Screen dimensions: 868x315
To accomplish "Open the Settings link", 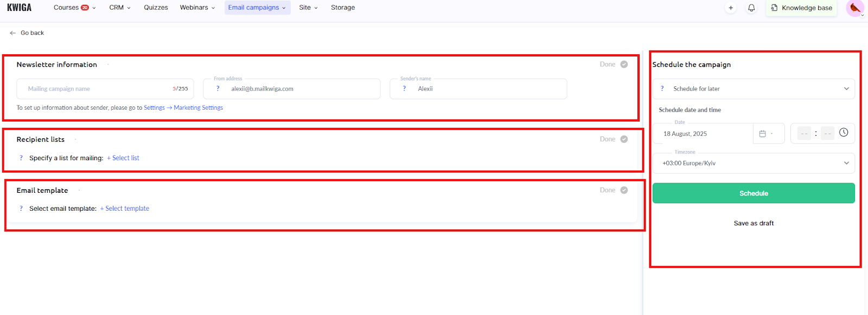I will 154,108.
